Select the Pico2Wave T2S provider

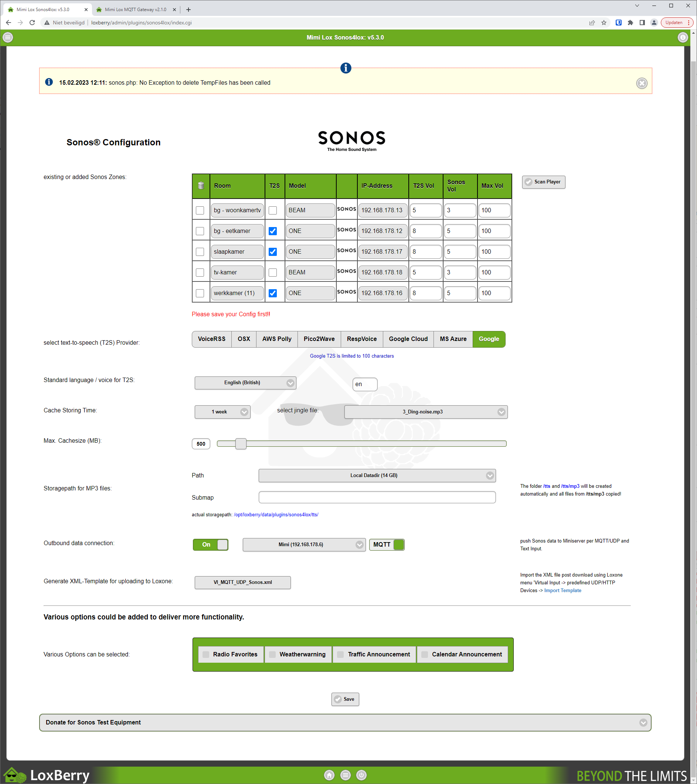(319, 339)
